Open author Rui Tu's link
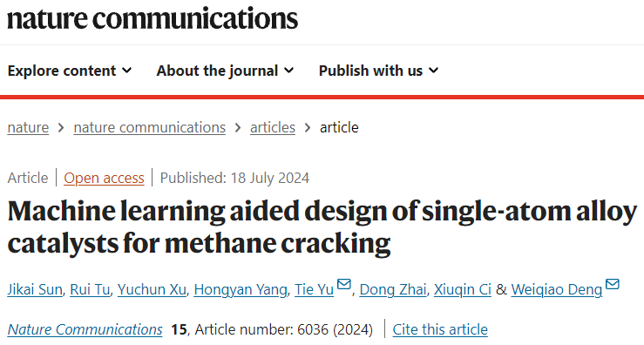The height and width of the screenshot is (345, 644). pyautogui.click(x=90, y=289)
